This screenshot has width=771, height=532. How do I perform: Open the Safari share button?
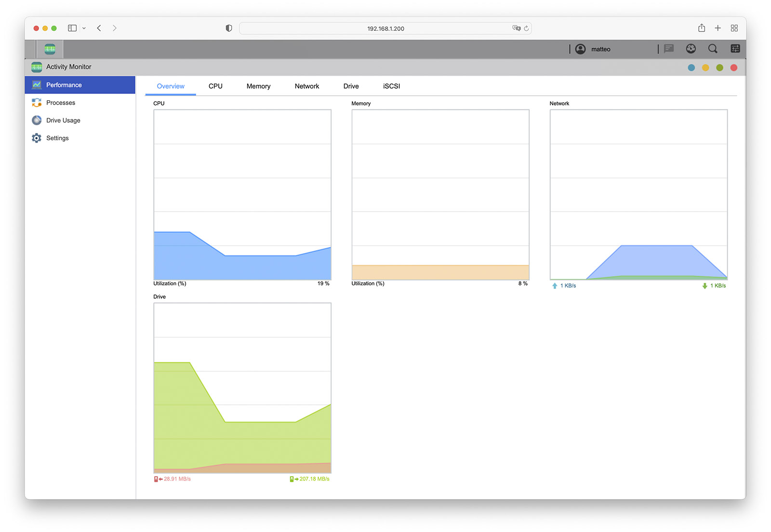tap(702, 28)
